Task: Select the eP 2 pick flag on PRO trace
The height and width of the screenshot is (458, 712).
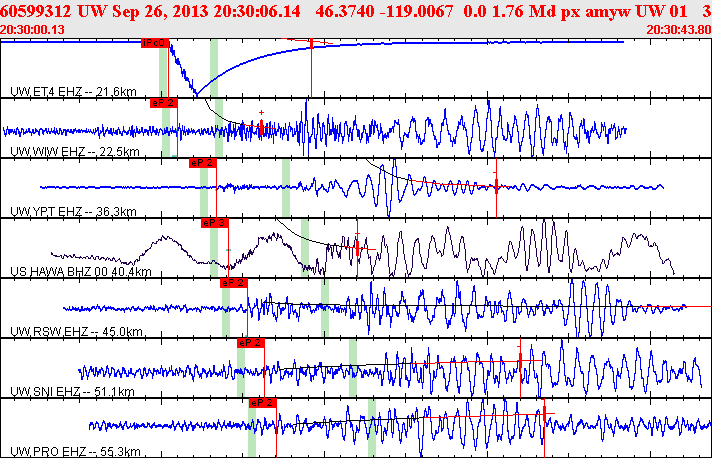Action: 263,403
